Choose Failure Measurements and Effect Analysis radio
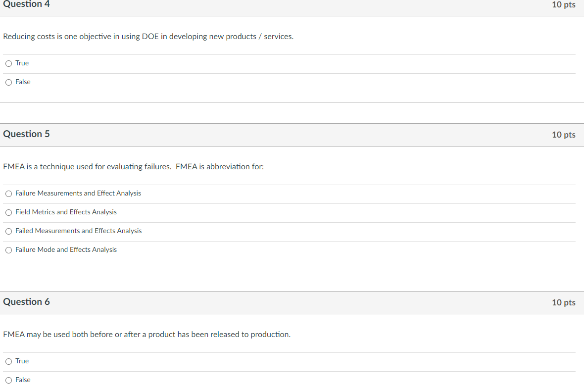The height and width of the screenshot is (392, 584). click(8, 194)
